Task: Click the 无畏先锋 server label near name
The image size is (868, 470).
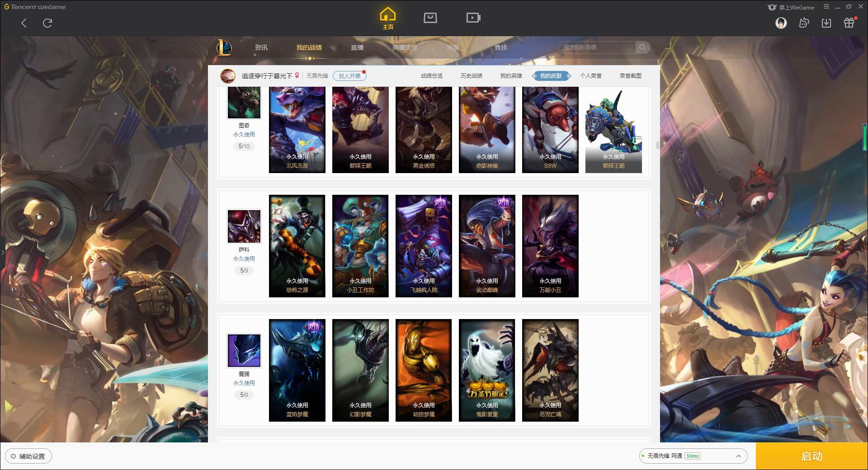Action: [x=317, y=76]
